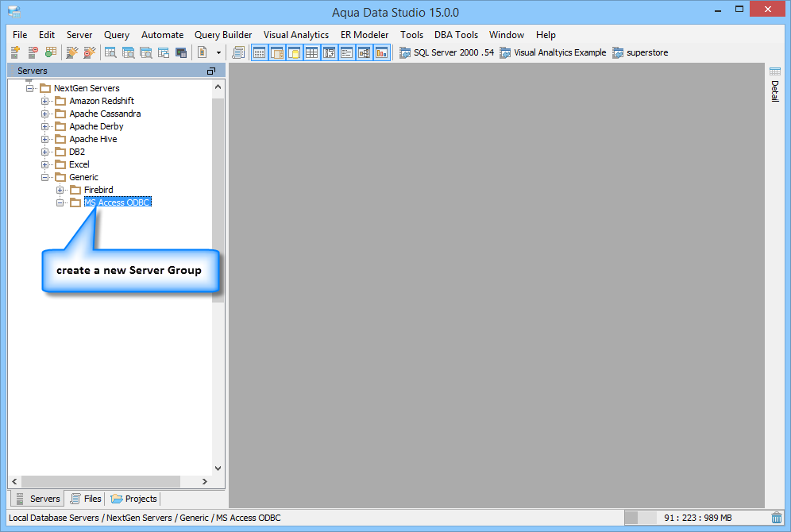
Task: Open the DBA Tools menu
Action: click(456, 35)
